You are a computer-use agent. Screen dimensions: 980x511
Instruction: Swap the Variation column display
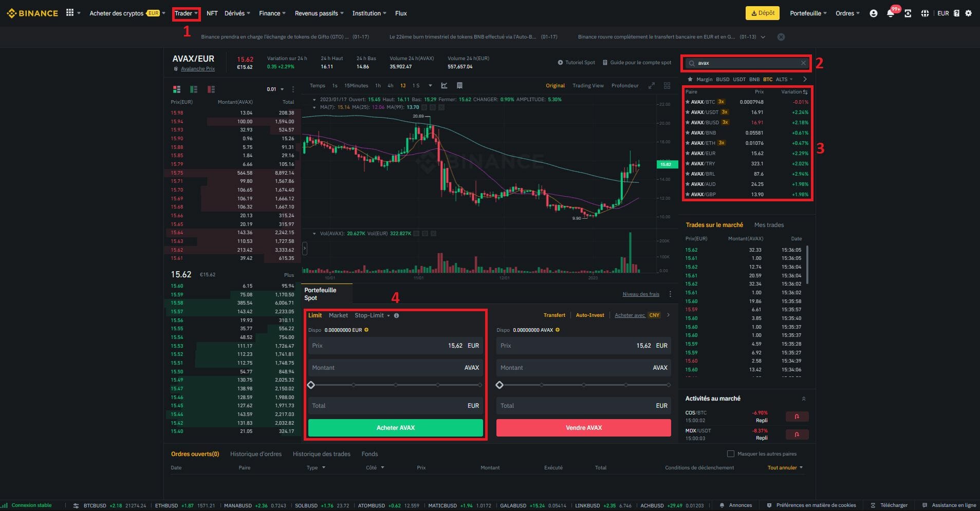[805, 92]
